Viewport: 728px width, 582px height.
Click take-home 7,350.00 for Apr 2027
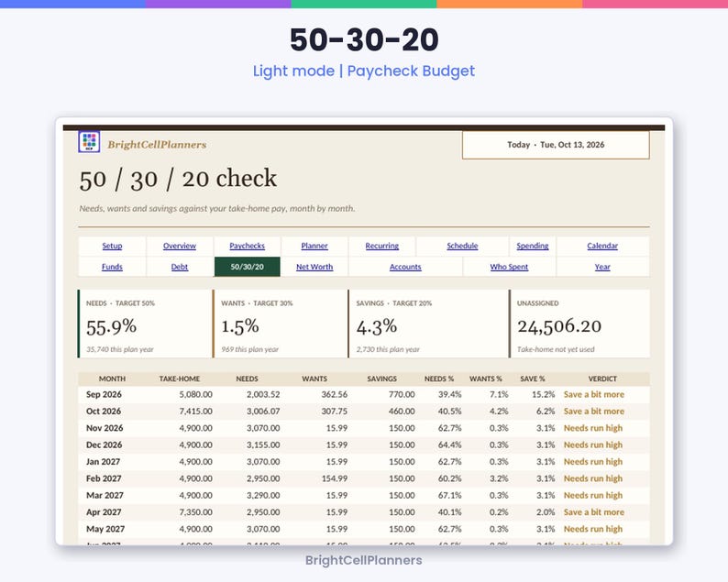point(196,512)
